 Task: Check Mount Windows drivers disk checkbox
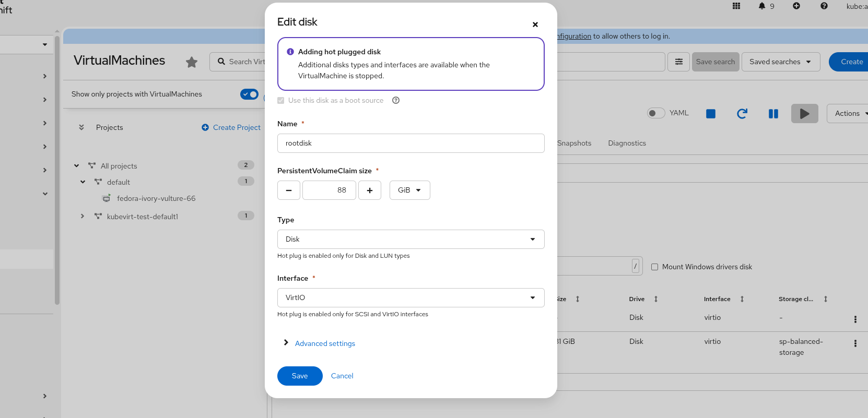(654, 267)
